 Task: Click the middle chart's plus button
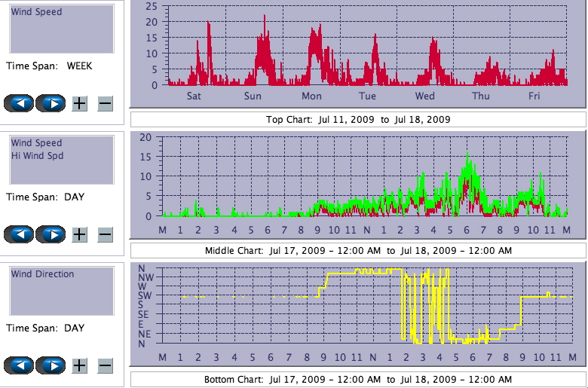pyautogui.click(x=79, y=234)
